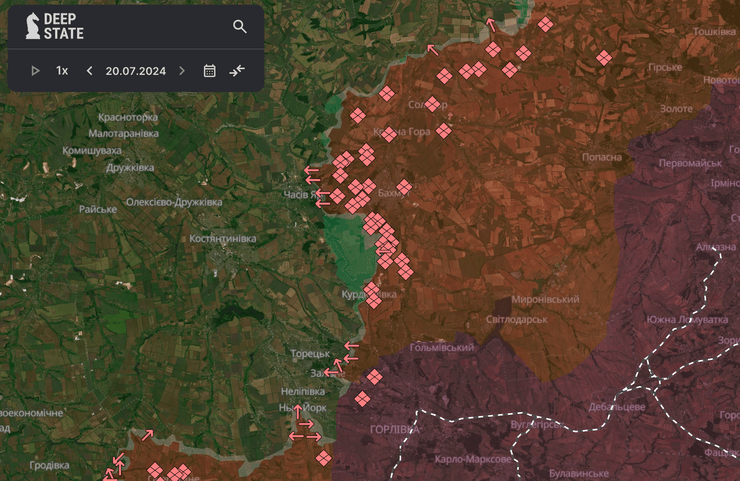
Task: Click the Миронівський label
Action: click(x=545, y=299)
